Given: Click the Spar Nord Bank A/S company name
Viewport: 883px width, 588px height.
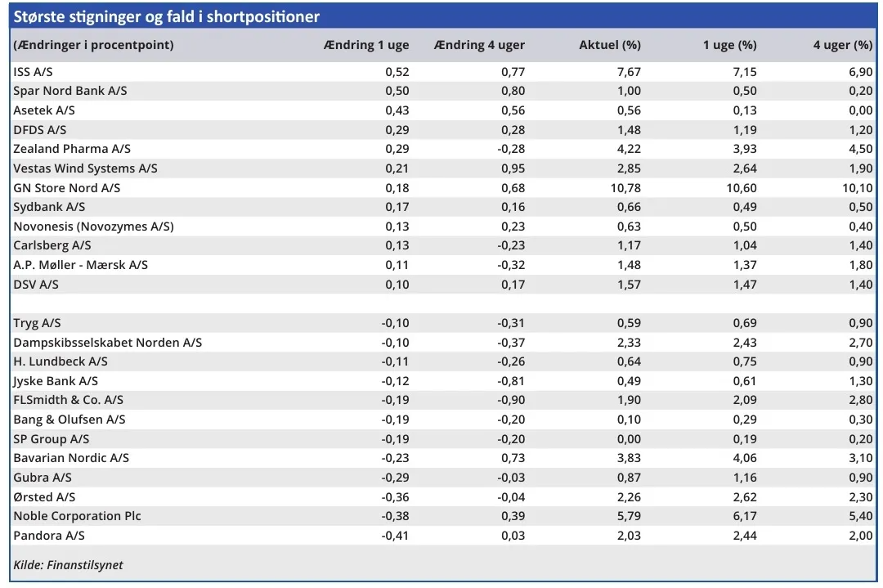Looking at the screenshot, I should coord(70,91).
